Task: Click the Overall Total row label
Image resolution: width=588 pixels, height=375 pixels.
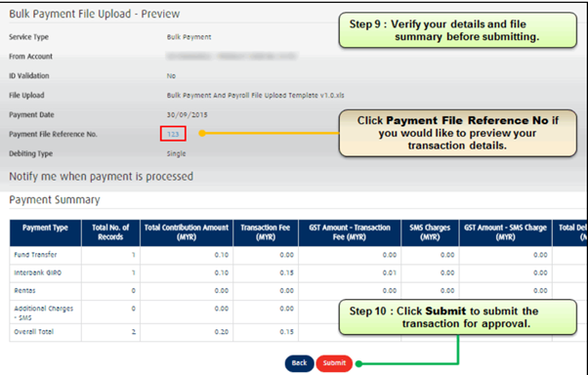Action: click(x=34, y=332)
